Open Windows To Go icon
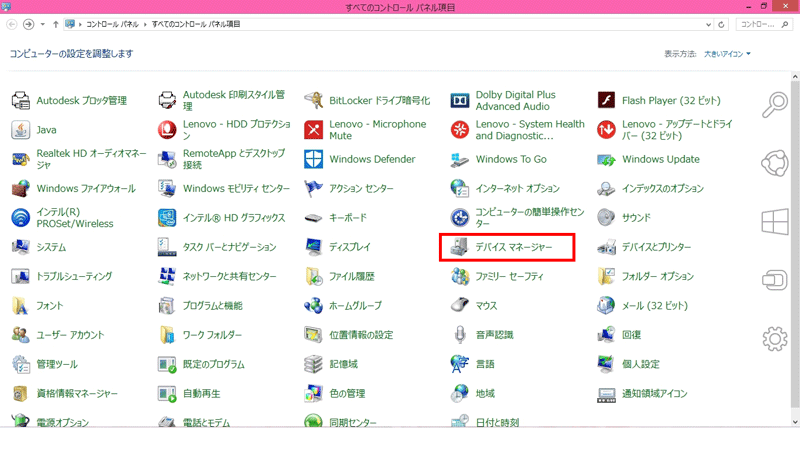 point(460,159)
